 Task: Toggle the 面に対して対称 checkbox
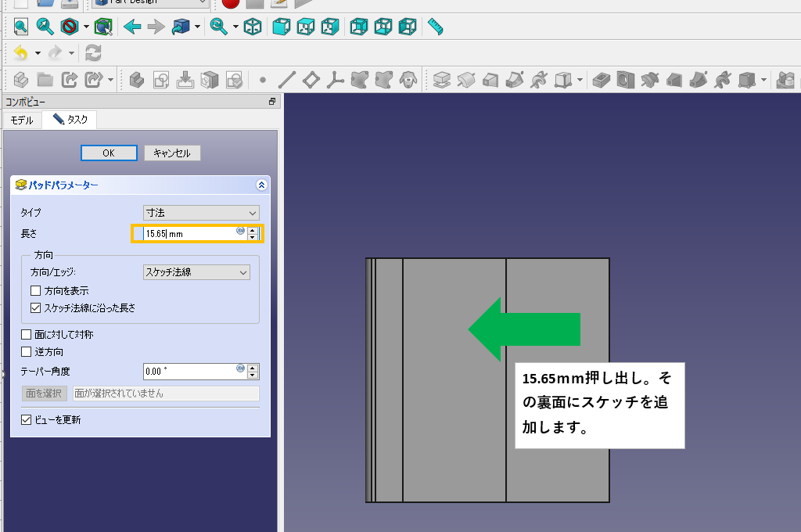[27, 335]
